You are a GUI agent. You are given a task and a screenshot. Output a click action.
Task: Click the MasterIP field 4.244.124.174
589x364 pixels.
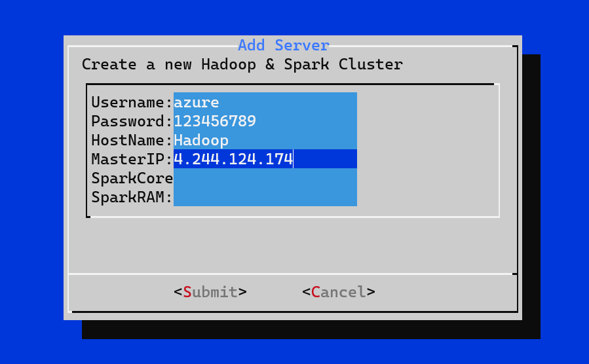(265, 158)
